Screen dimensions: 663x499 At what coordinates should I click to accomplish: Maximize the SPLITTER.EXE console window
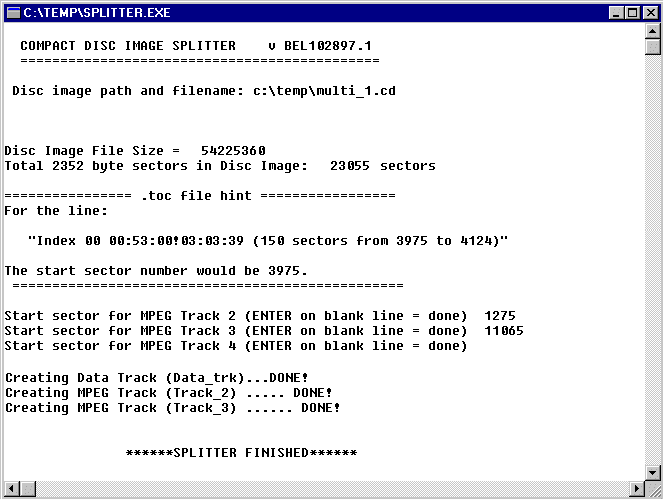point(631,13)
